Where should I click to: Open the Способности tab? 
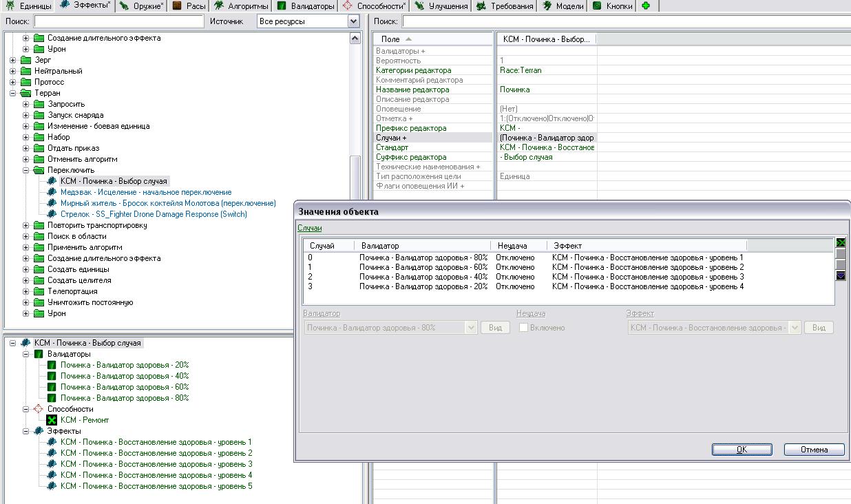375,6
